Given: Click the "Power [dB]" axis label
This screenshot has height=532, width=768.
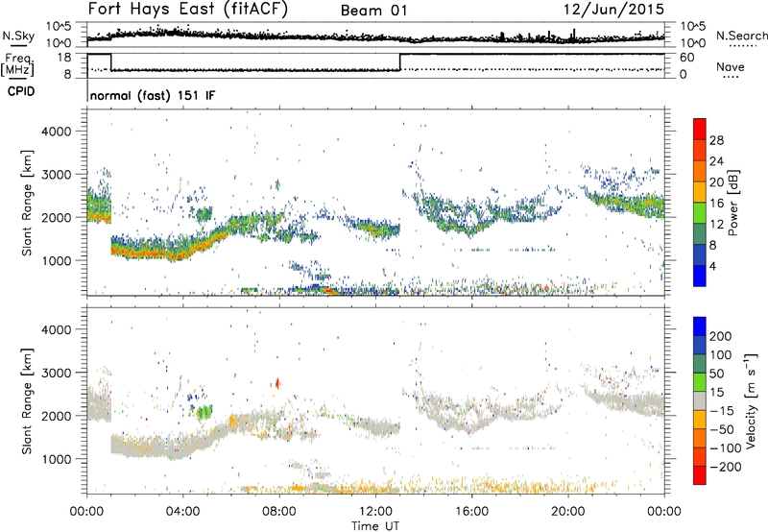Looking at the screenshot, I should [x=732, y=203].
